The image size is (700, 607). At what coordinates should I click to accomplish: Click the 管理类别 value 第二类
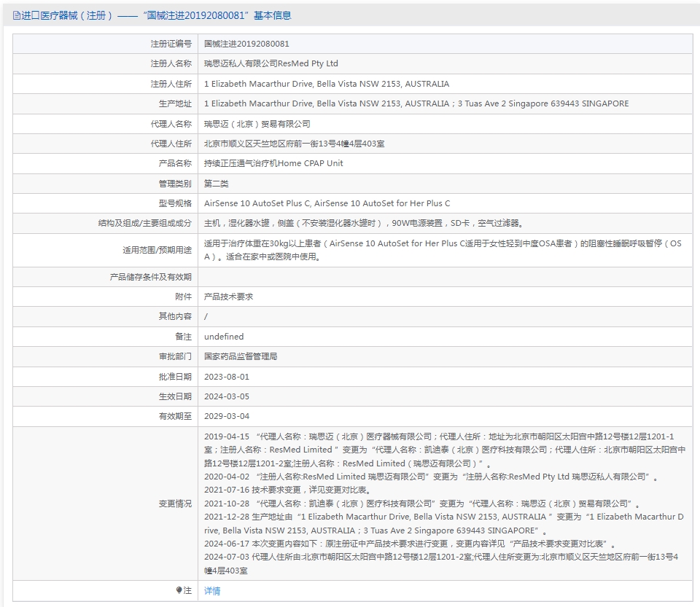click(216, 184)
